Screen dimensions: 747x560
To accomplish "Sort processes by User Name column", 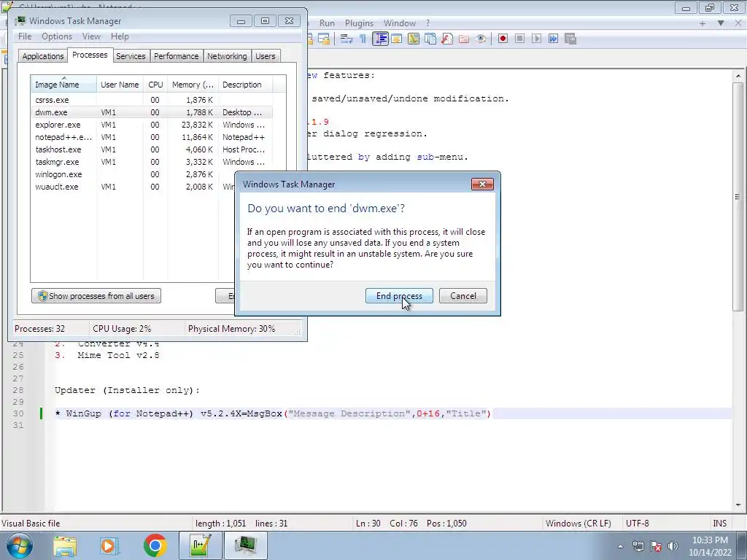I will [120, 85].
